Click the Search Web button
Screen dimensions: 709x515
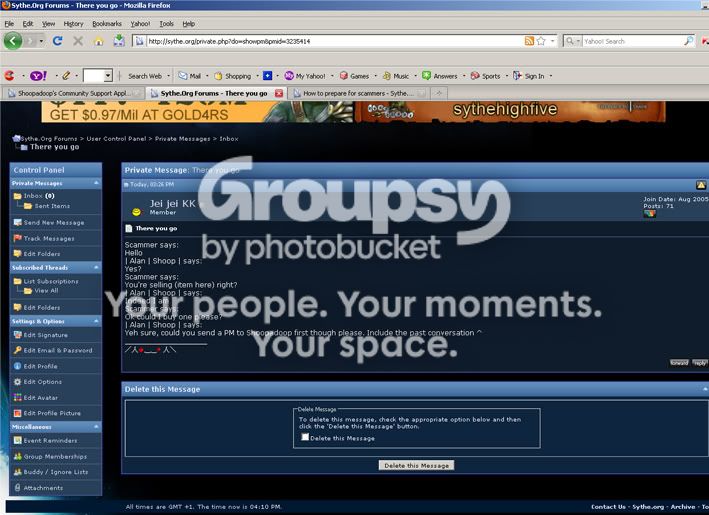145,76
